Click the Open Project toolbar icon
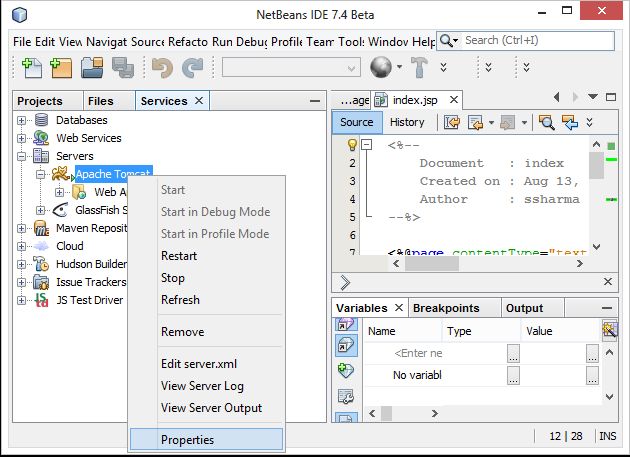 pyautogui.click(x=92, y=68)
